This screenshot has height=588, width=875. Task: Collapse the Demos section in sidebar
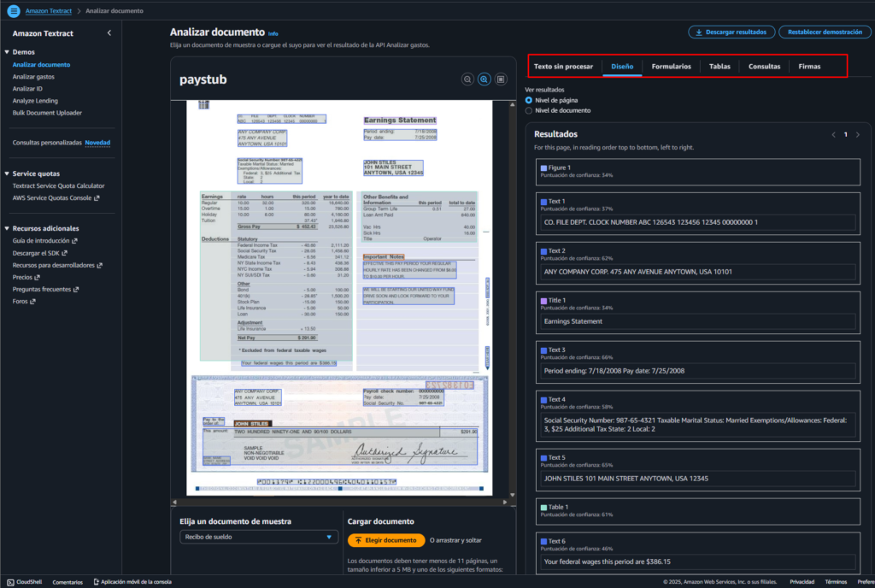point(7,52)
